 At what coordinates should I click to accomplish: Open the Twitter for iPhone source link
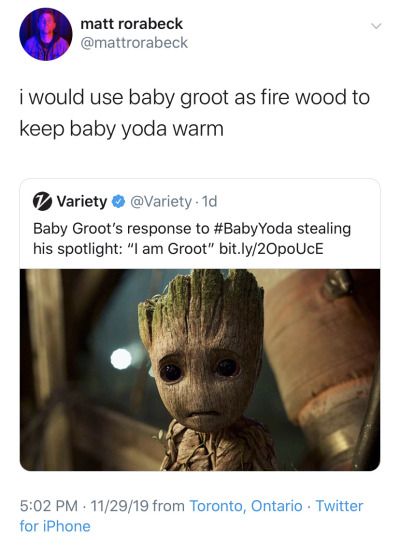[191, 516]
